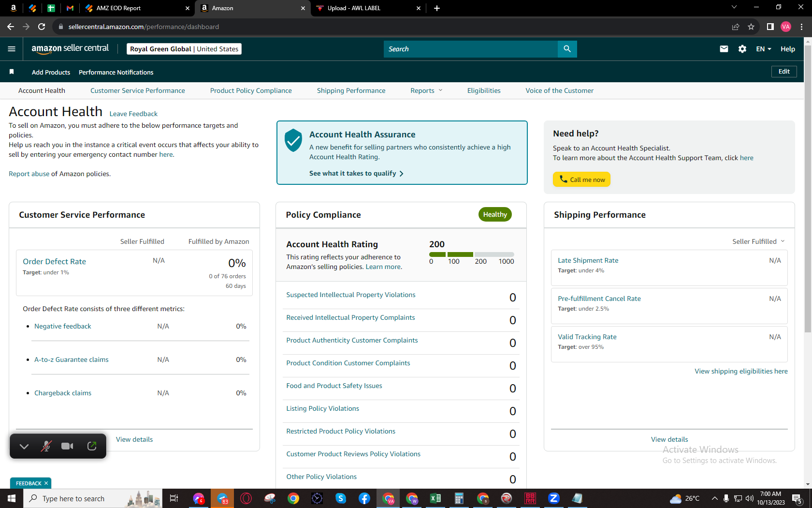Click the Edit button in the navigation bar
This screenshot has width=812, height=508.
[x=784, y=72]
